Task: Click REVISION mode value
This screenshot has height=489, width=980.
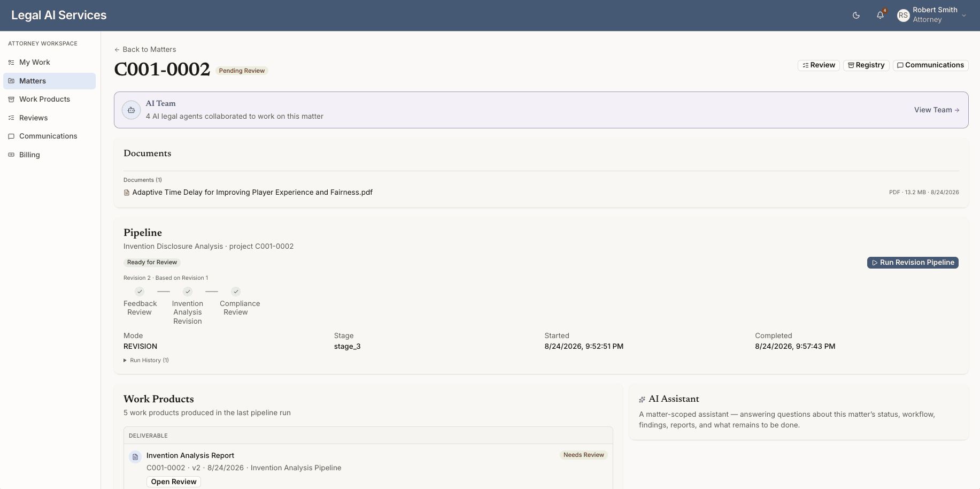Action: (140, 347)
